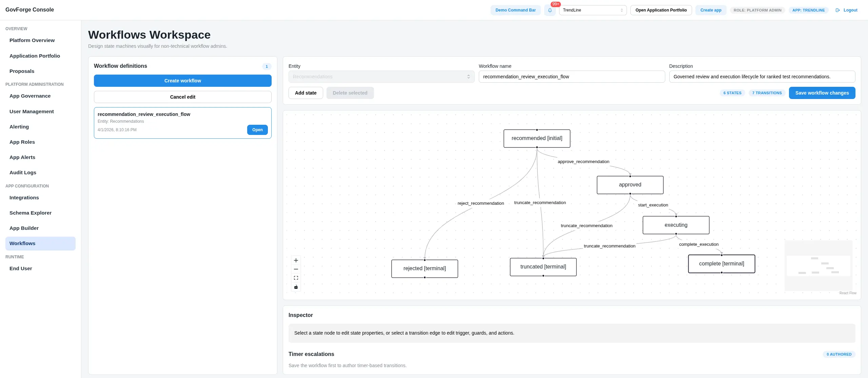Toggle the canvas lock interactivity icon
The image size is (868, 378).
point(296,287)
